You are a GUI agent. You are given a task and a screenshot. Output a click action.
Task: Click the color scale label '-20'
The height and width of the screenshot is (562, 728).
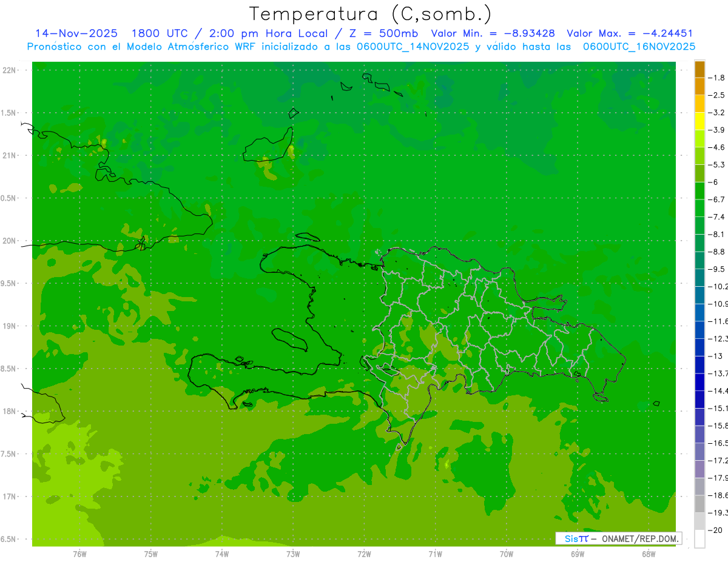[715, 530]
